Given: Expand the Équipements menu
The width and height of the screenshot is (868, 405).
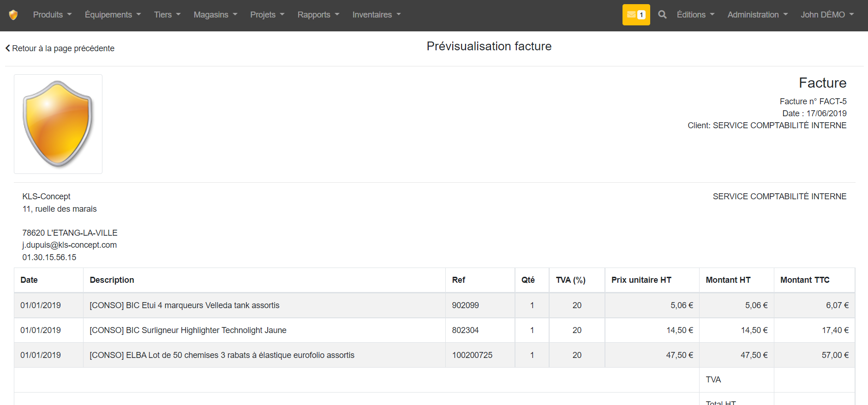Looking at the screenshot, I should (x=113, y=15).
